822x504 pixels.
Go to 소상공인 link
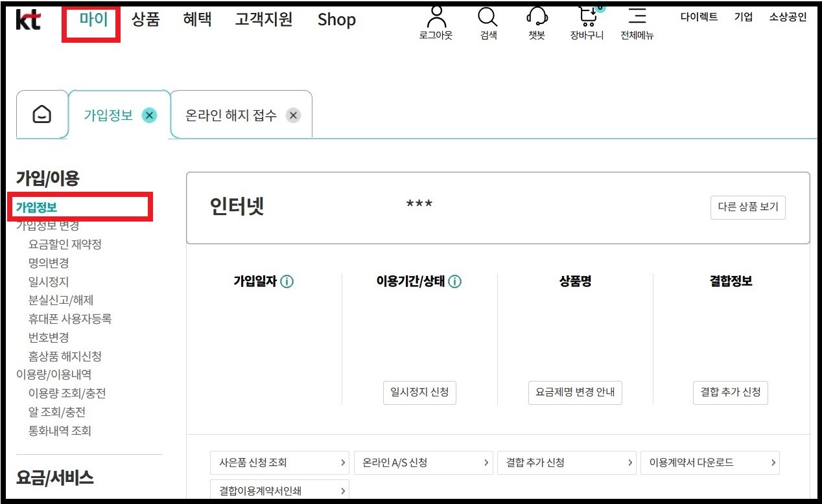point(788,17)
